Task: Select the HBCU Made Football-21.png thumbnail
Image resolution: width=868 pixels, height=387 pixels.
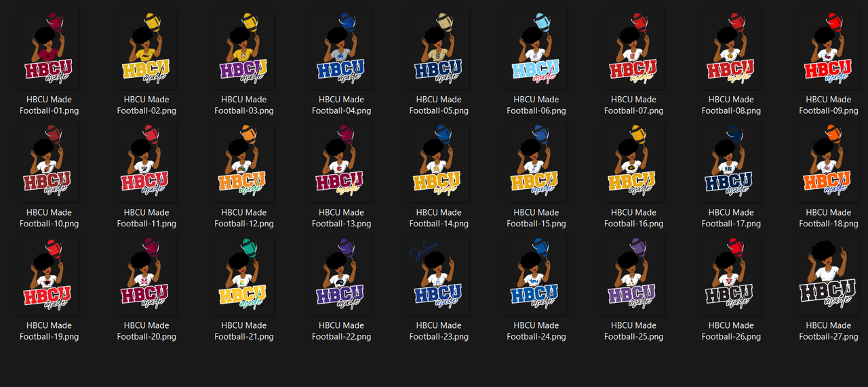Action: coord(244,275)
